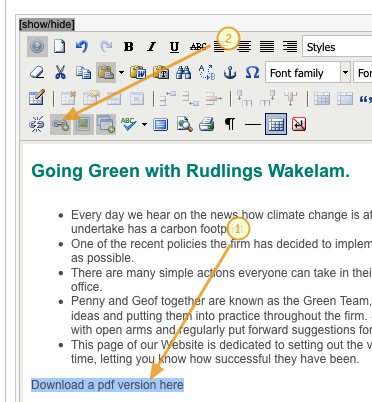
Task: Cut the selected text
Action: (x=60, y=72)
